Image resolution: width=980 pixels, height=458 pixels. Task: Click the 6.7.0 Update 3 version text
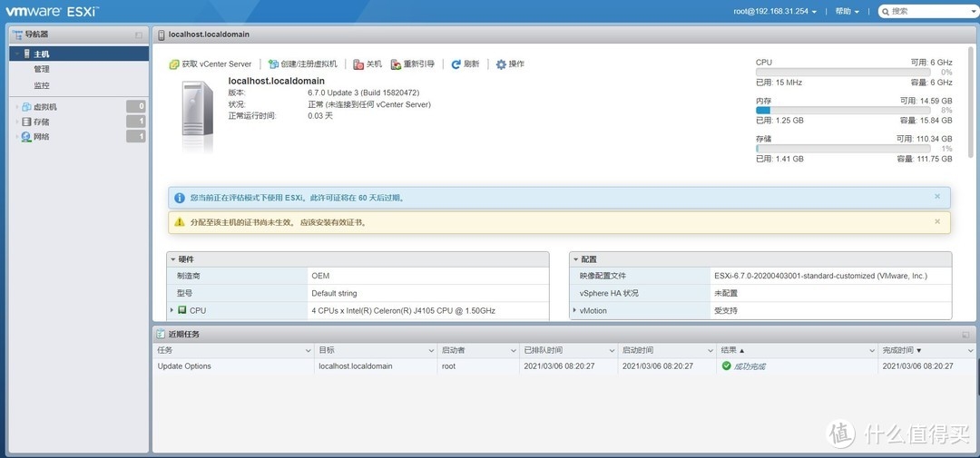point(363,93)
